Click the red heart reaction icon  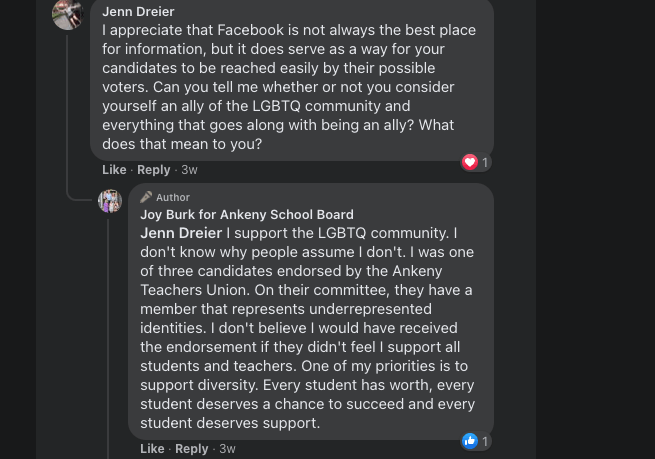click(x=470, y=162)
